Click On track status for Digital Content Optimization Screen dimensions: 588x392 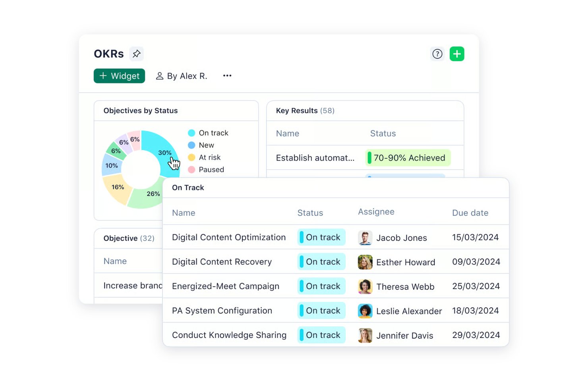(321, 237)
